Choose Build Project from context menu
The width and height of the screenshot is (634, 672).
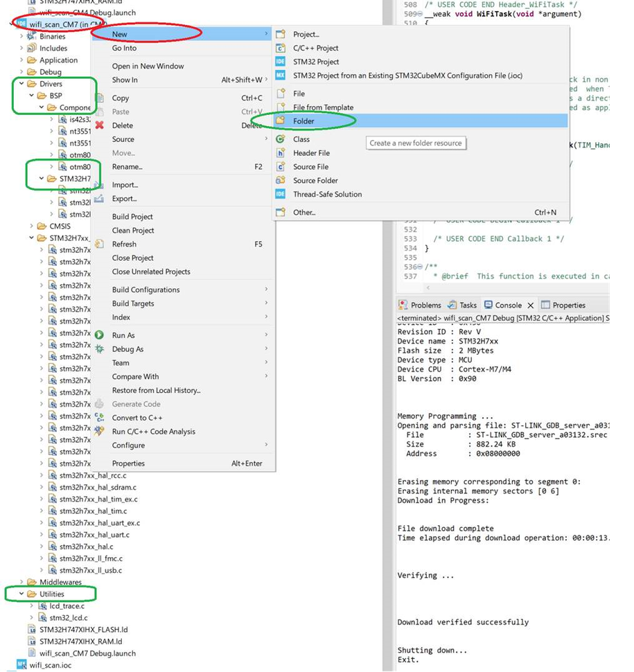(x=132, y=217)
